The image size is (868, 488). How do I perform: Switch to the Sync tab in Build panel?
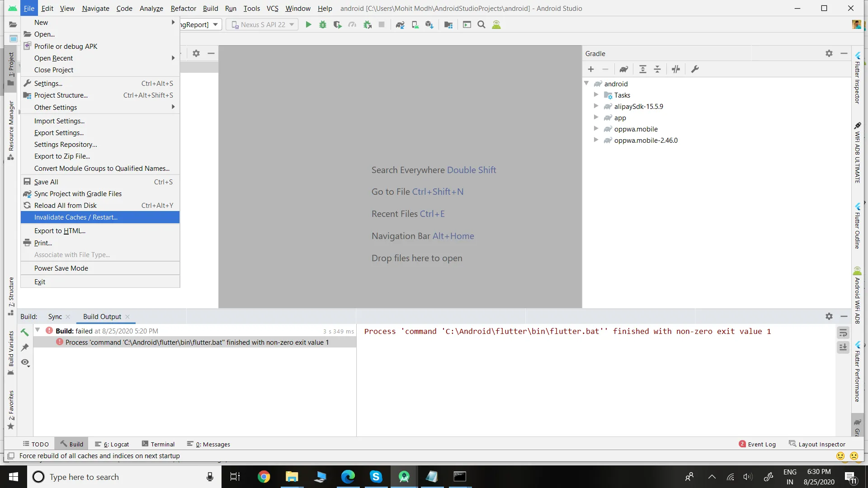(55, 317)
